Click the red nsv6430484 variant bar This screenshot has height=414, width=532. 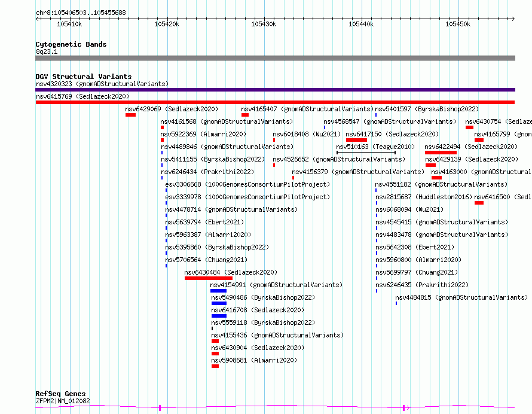click(209, 278)
